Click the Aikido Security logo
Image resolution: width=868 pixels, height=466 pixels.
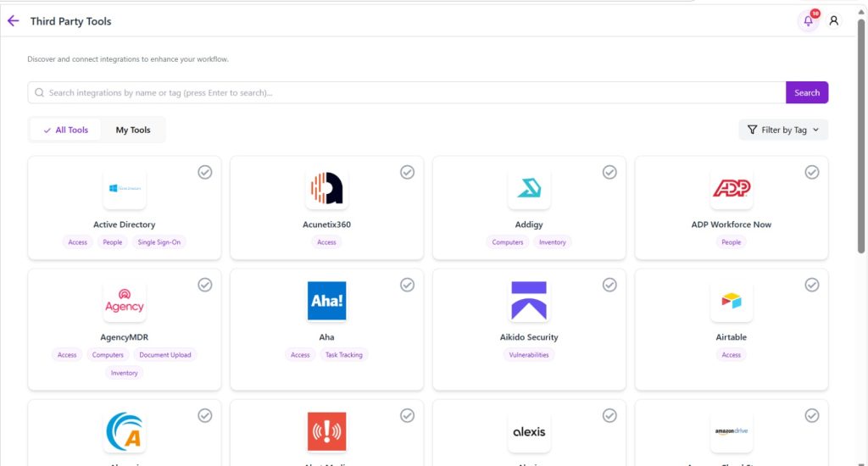pos(529,301)
